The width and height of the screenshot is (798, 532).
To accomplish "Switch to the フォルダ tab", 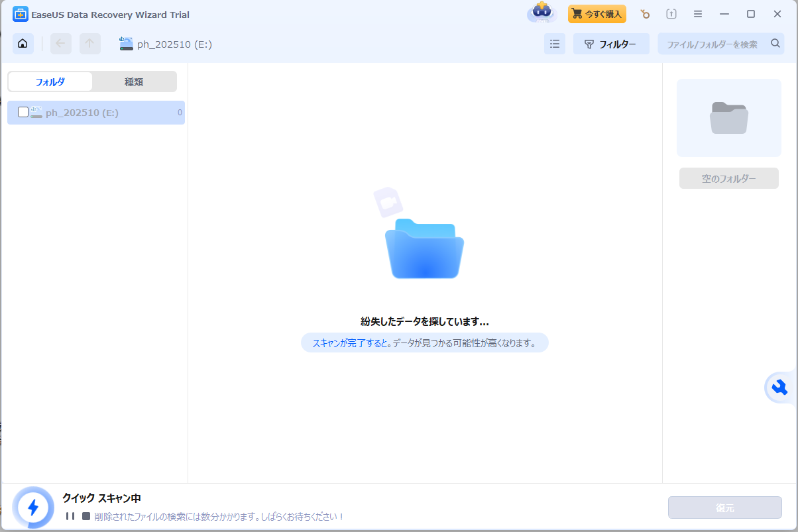I will tap(50, 81).
